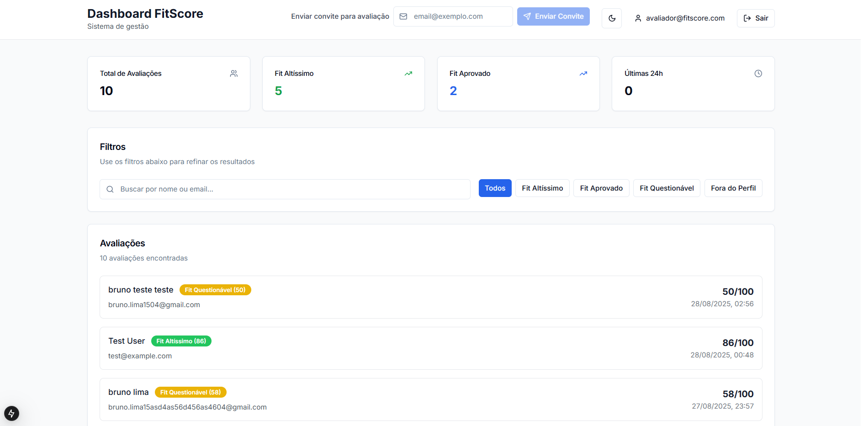868x426 pixels.
Task: Select the Todos filter
Action: coord(495,188)
